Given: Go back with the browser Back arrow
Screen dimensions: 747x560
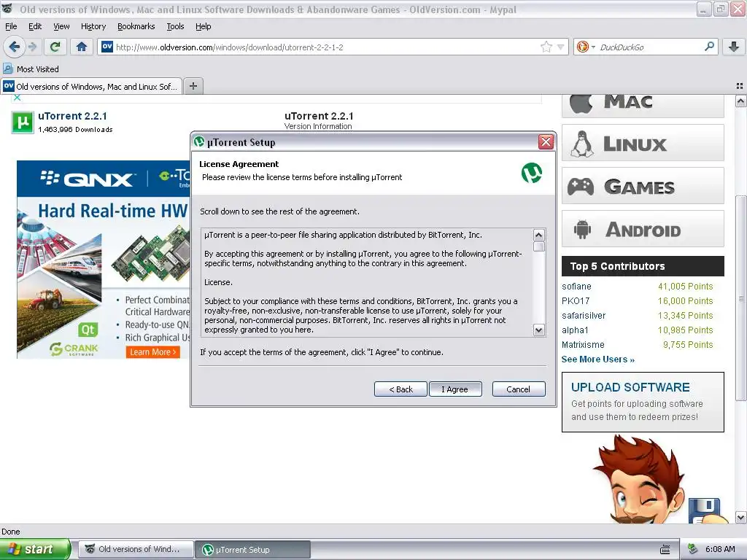Looking at the screenshot, I should point(14,47).
